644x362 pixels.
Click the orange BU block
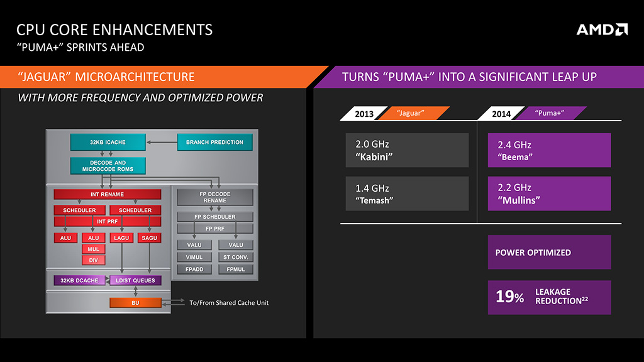point(135,302)
